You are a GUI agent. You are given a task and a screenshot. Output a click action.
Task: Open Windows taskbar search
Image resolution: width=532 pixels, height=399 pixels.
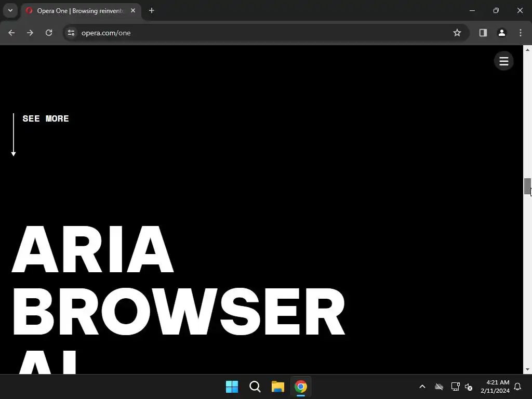[x=255, y=387]
